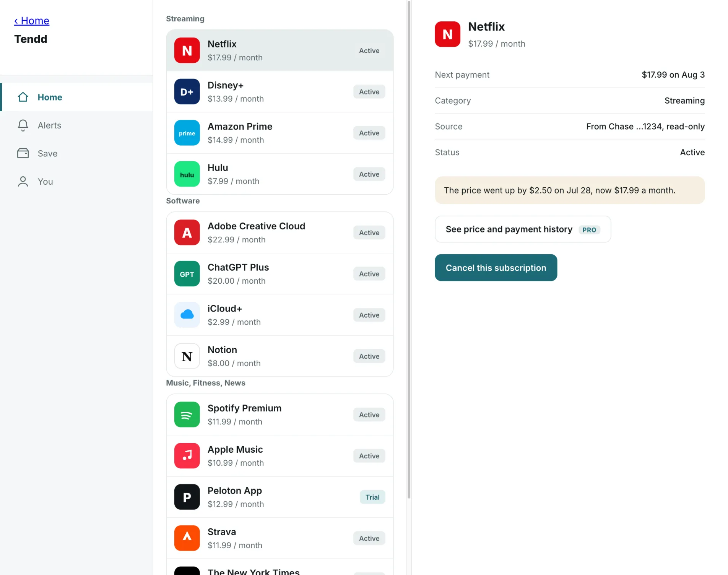Image resolution: width=728 pixels, height=575 pixels.
Task: Open the Notion subscription name
Action: [222, 350]
